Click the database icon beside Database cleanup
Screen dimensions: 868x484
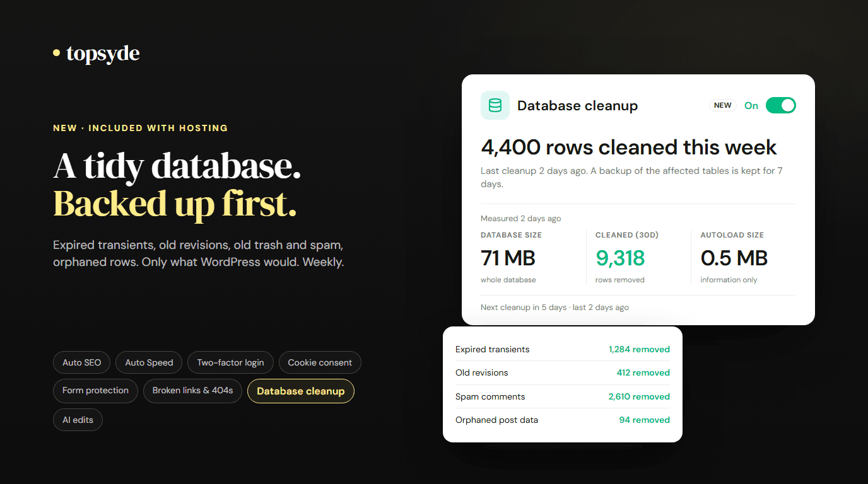click(495, 105)
